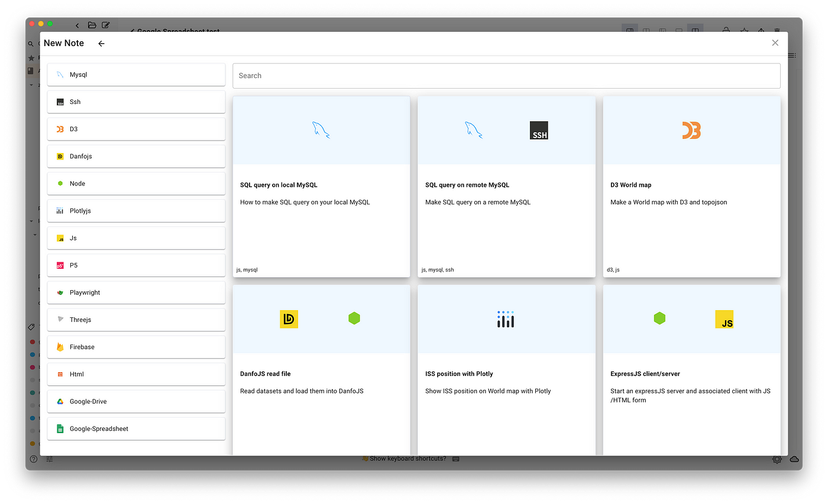The width and height of the screenshot is (828, 504).
Task: Select the Firebase filter in the list
Action: point(136,347)
